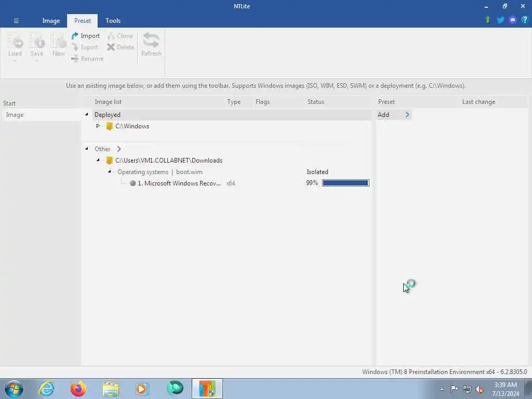Open the green round app in taskbar

175,388
